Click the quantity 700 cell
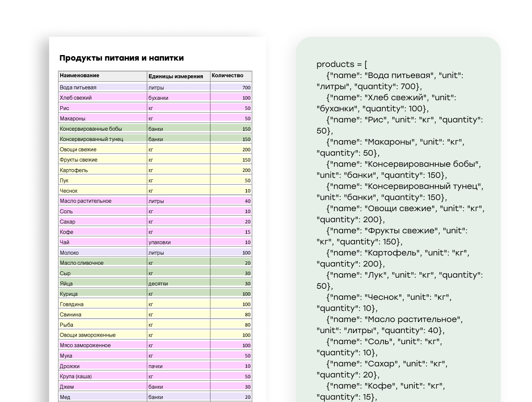Screen dimensions: 532x402 246,88
